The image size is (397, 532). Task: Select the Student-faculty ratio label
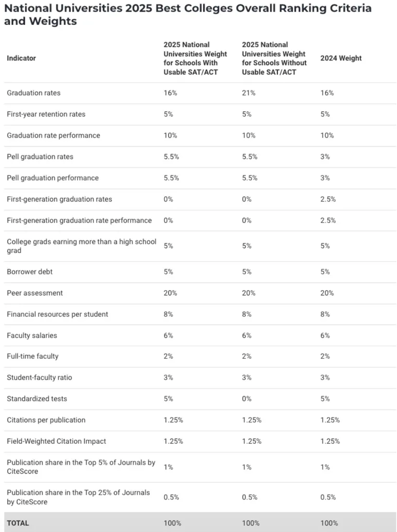coord(39,378)
